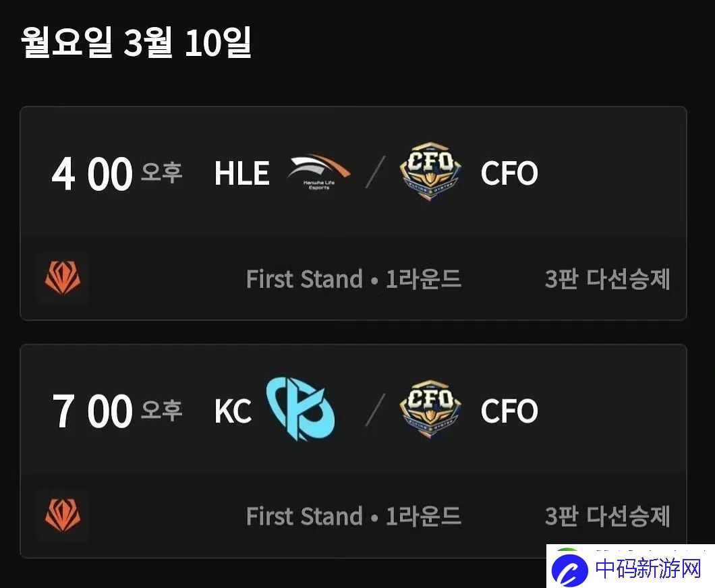Click the First Stand icon in the first match card

coord(63,278)
